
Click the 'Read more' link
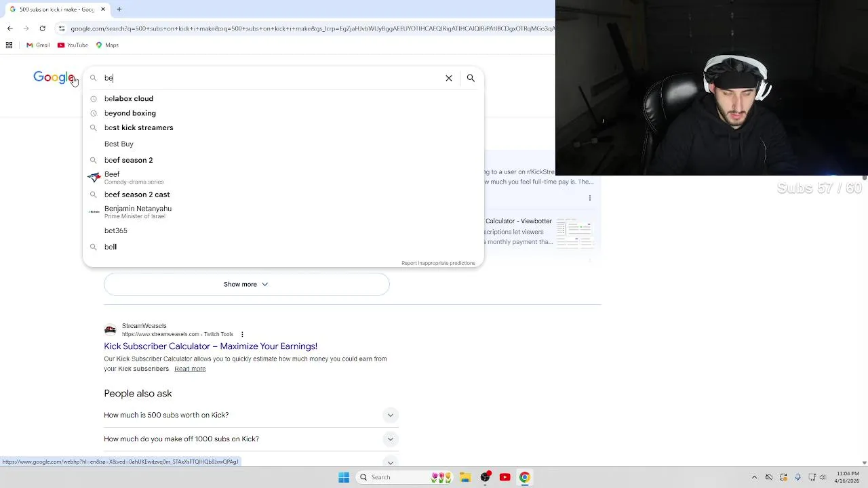pos(190,369)
